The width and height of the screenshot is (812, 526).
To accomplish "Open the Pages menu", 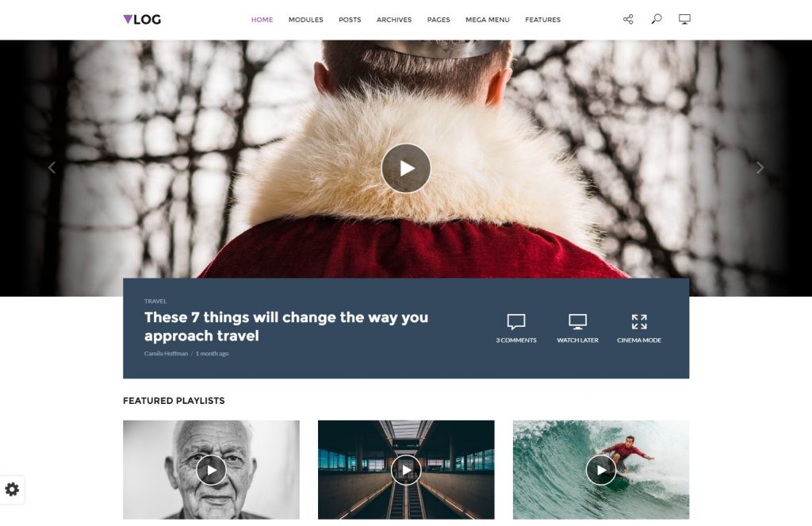I will pyautogui.click(x=439, y=20).
